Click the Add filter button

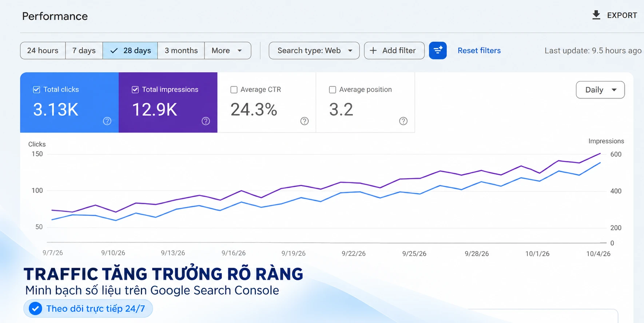(394, 51)
